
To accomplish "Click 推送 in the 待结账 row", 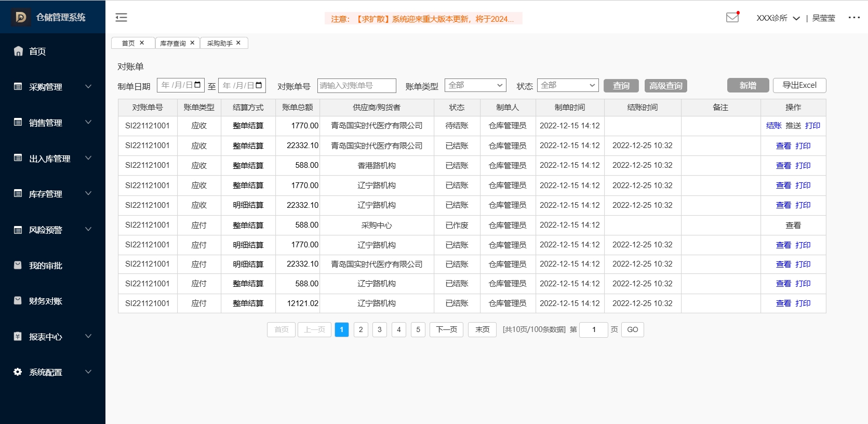I will [793, 125].
